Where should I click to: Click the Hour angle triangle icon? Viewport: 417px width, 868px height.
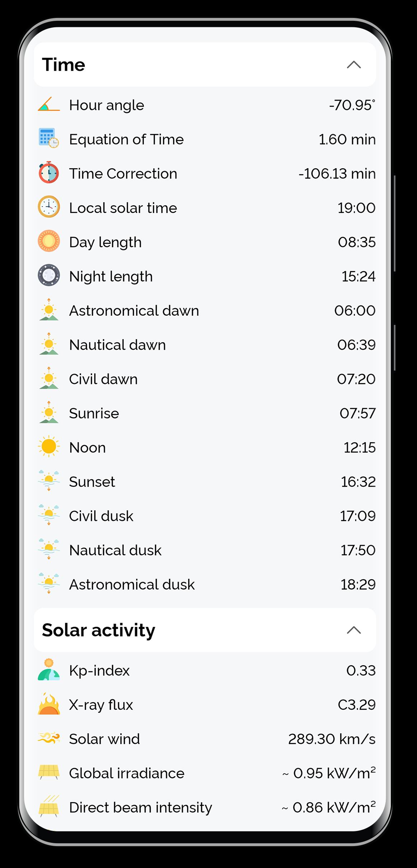(x=49, y=104)
